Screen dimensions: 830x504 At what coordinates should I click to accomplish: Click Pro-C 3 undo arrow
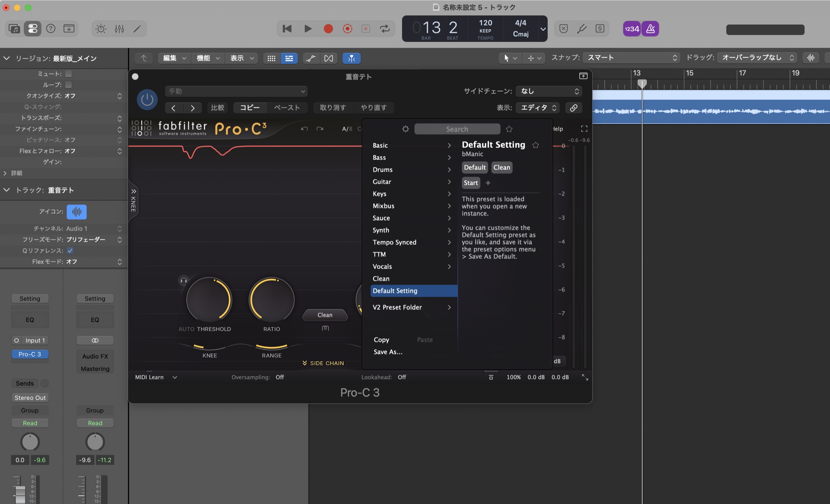[304, 129]
